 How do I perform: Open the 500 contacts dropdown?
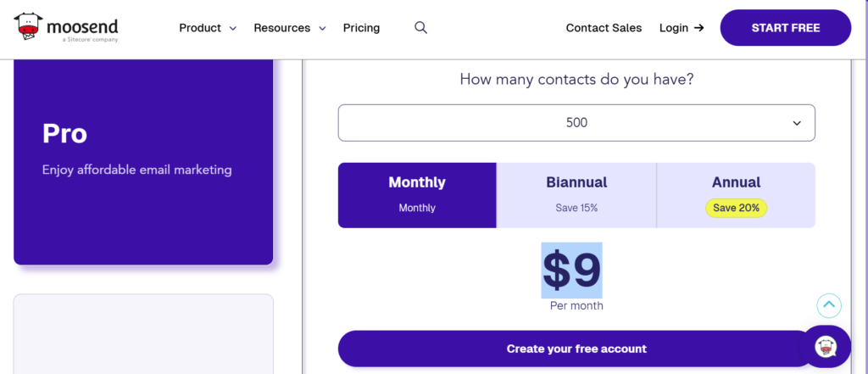click(576, 122)
